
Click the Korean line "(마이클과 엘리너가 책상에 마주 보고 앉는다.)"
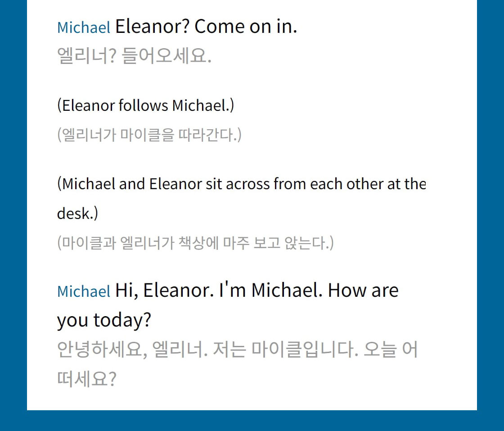point(195,243)
